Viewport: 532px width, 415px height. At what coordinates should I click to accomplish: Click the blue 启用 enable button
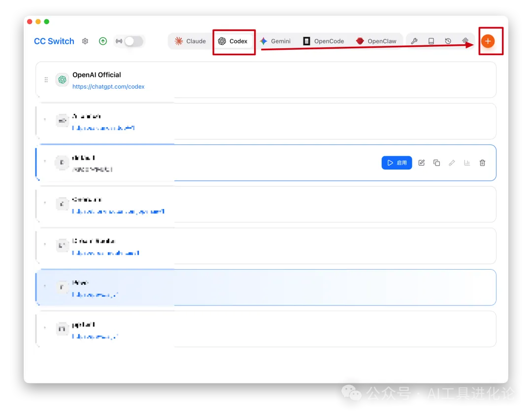tap(397, 163)
